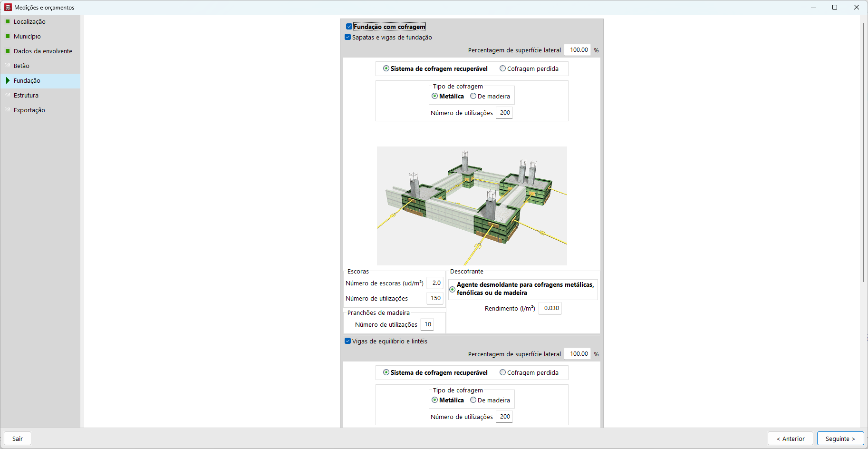
Task: Click the Sair button
Action: tap(18, 439)
